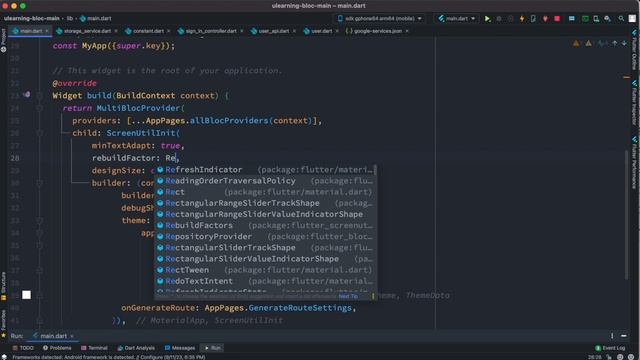Run the app with green play button
The width and height of the screenshot is (640, 360).
point(487,19)
